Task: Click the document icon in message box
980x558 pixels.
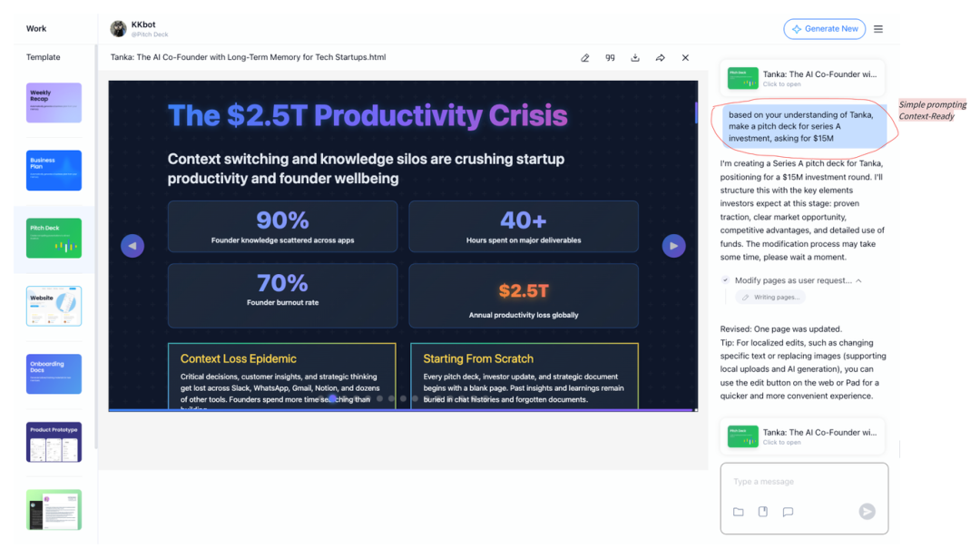Action: (763, 512)
